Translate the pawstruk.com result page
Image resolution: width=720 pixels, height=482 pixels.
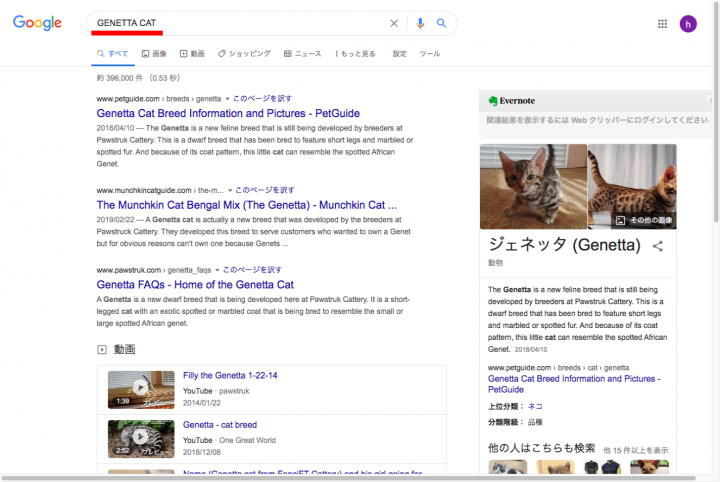pyautogui.click(x=252, y=270)
